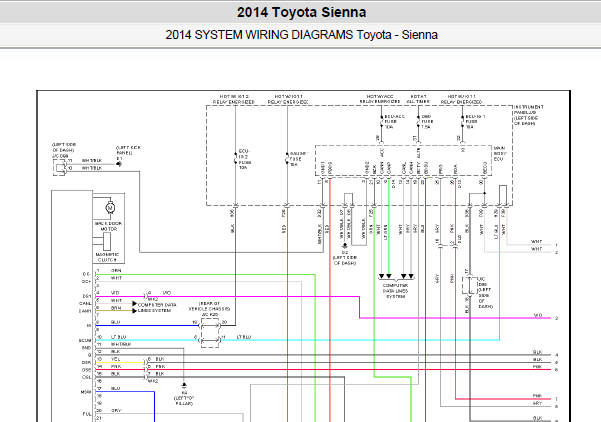Viewport: 601px width, 422px height.
Task: Click the ECU-ACC FUSE 10A label
Action: click(394, 122)
